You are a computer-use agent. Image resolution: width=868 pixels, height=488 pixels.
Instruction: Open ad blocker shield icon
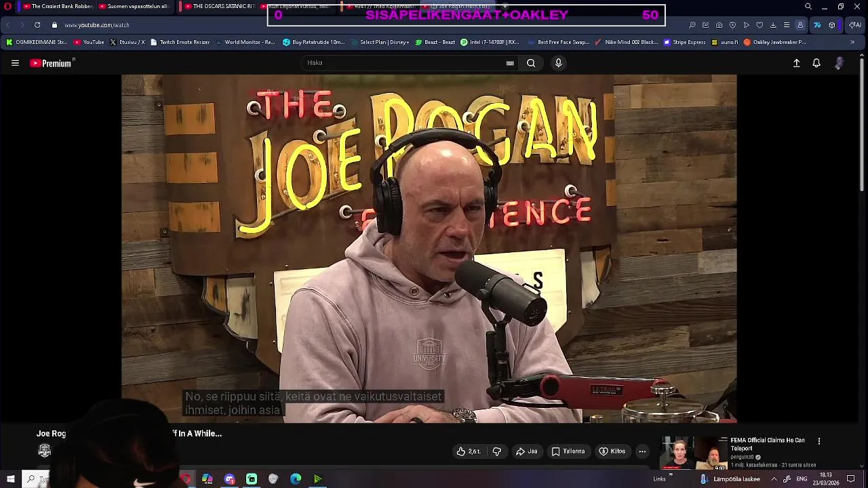(x=732, y=25)
